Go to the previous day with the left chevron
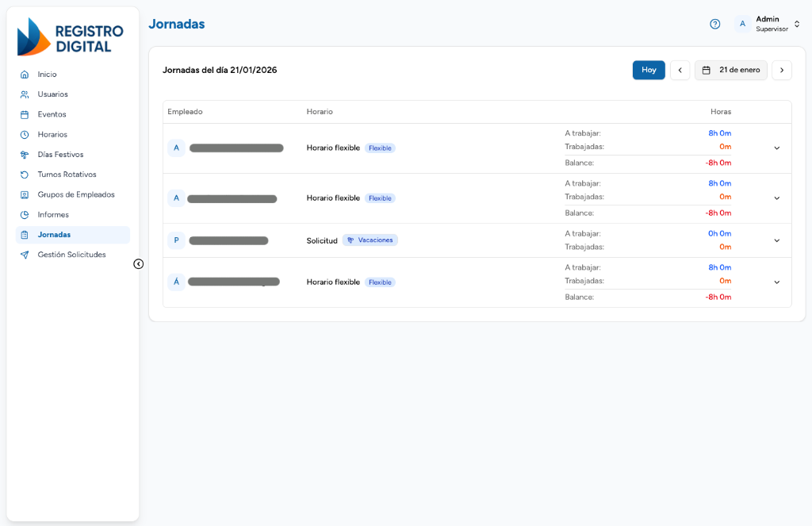This screenshot has width=812, height=526. coord(680,70)
